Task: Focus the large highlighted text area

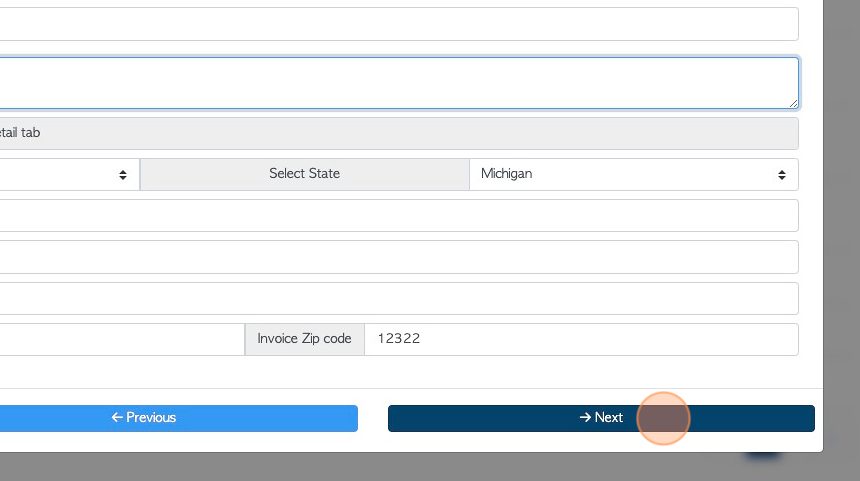Action: pyautogui.click(x=399, y=83)
